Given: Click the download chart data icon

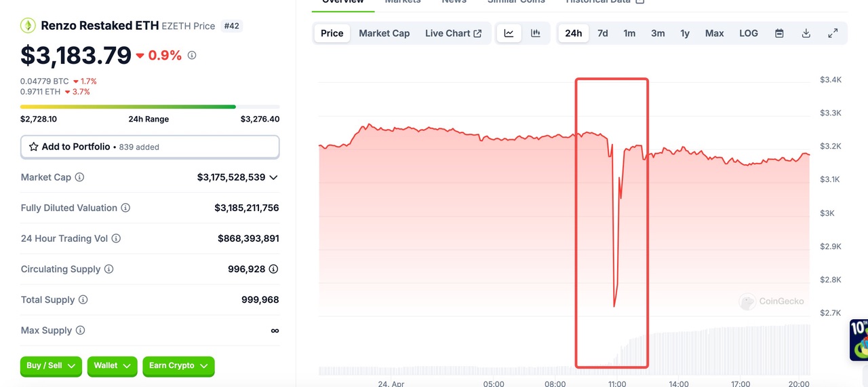Looking at the screenshot, I should (806, 33).
